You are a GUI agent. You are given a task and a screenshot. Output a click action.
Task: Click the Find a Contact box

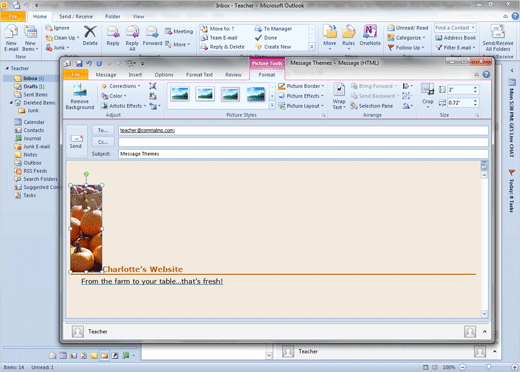(455, 28)
